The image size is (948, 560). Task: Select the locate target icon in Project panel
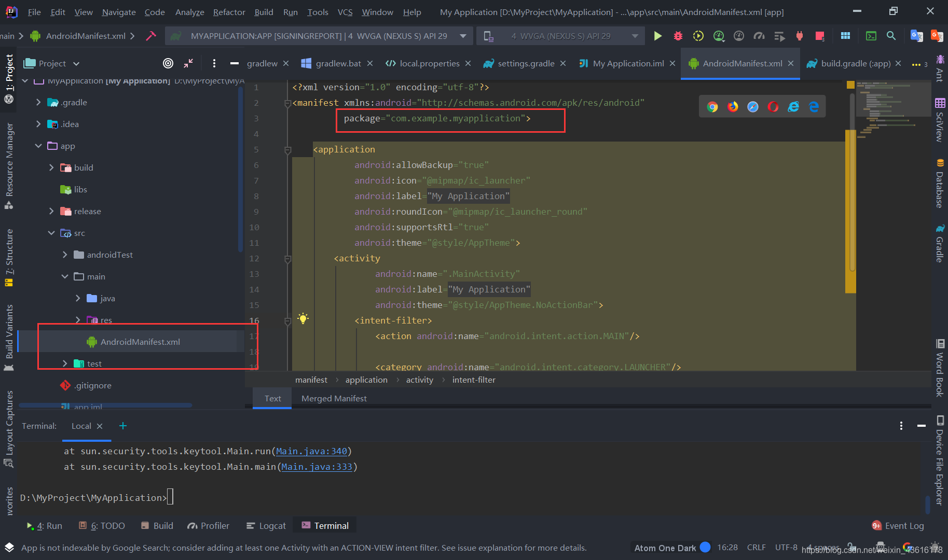click(x=168, y=63)
